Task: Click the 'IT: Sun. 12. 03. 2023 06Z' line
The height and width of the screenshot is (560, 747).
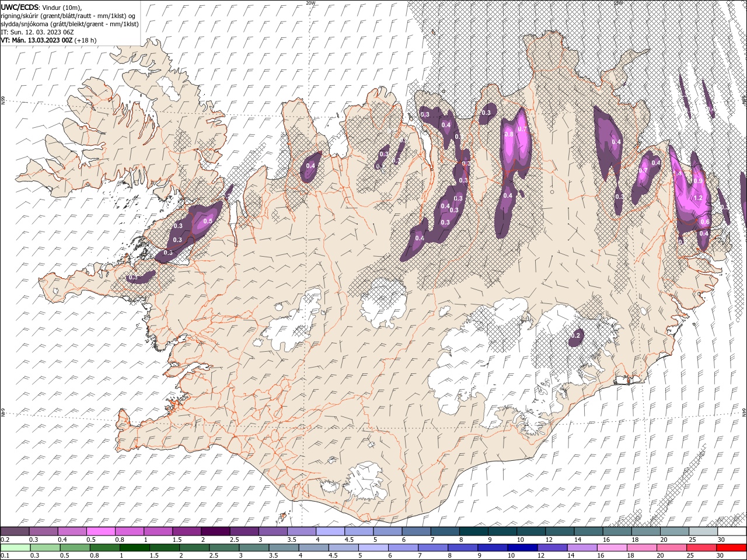Action: click(x=37, y=32)
